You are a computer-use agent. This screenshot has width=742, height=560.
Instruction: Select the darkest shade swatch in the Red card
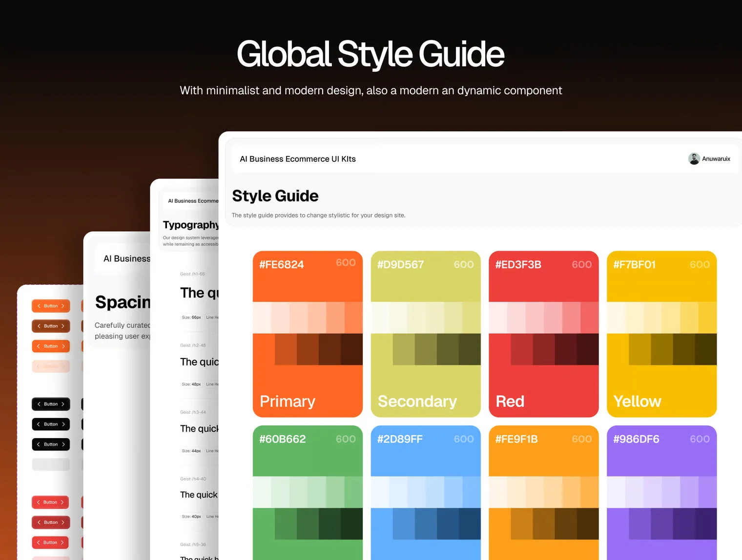[588, 349]
